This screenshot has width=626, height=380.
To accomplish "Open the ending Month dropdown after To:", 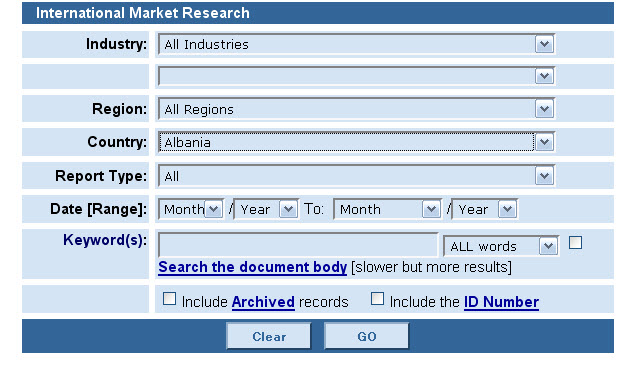I will [x=388, y=209].
